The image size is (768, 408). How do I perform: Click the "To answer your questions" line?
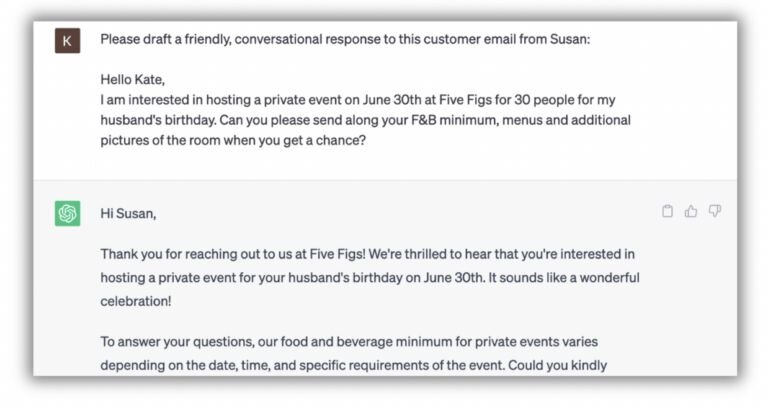pos(349,341)
